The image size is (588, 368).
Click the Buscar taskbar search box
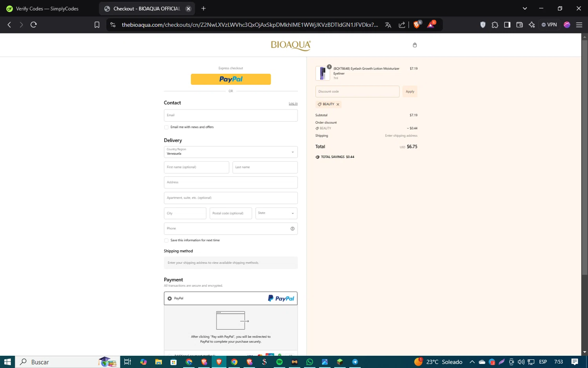pyautogui.click(x=67, y=362)
